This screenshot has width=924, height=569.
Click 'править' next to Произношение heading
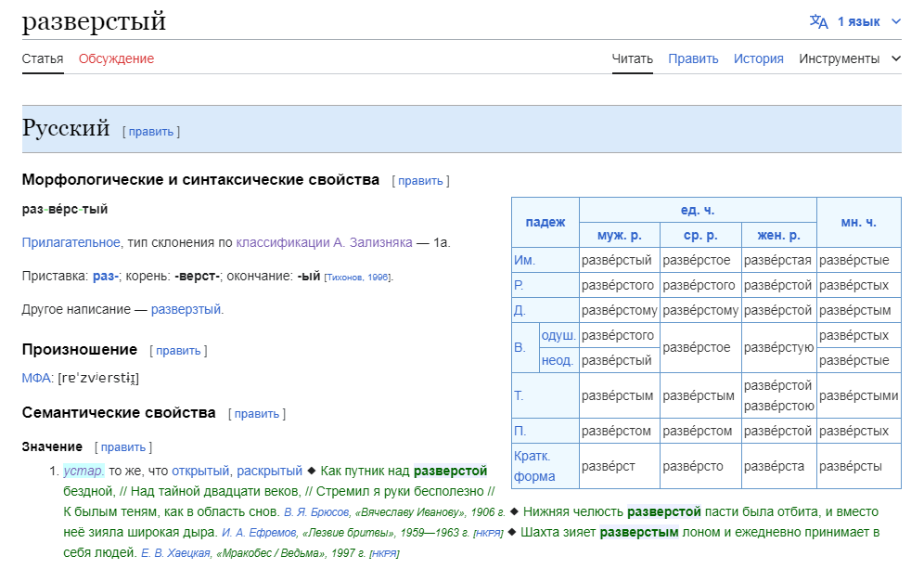(178, 350)
